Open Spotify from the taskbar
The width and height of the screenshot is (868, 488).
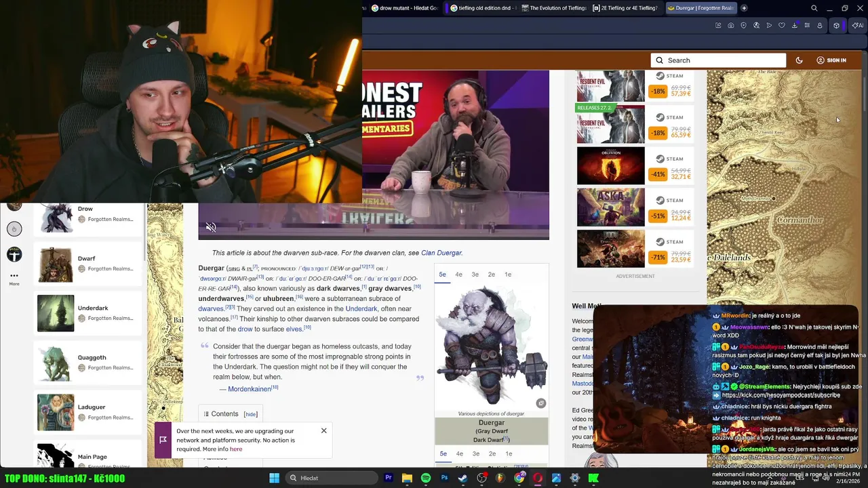tap(426, 478)
